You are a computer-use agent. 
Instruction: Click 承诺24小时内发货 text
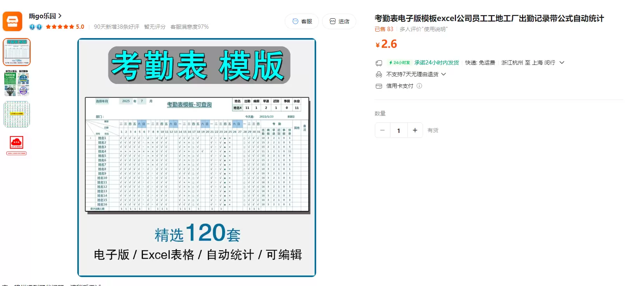tap(437, 63)
